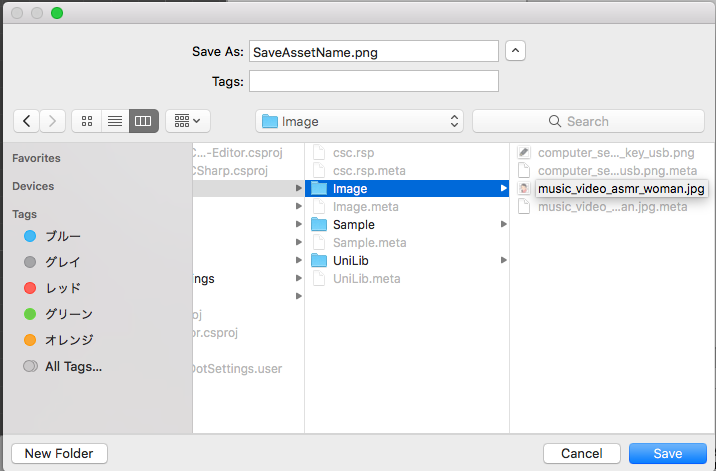The height and width of the screenshot is (471, 716).
Task: Open the Image folder location popup
Action: pos(359,121)
